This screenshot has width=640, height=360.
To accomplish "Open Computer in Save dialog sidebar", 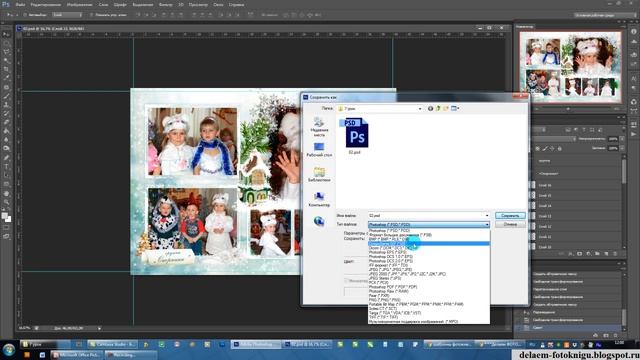I will pos(319,200).
